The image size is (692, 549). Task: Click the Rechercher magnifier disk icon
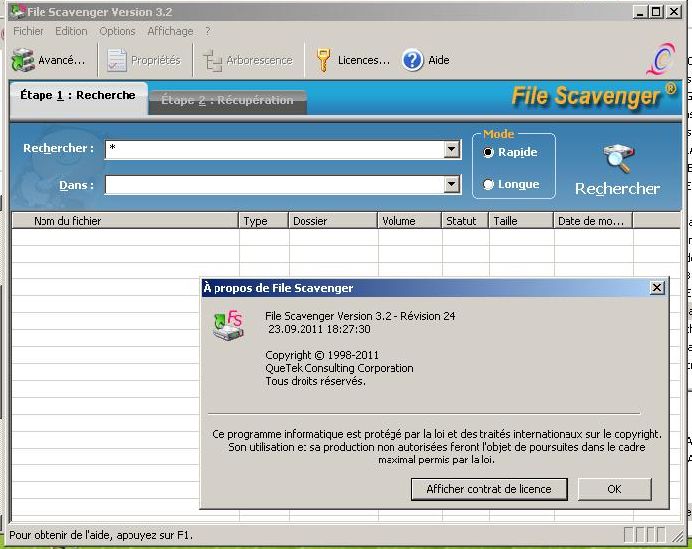pyautogui.click(x=618, y=159)
